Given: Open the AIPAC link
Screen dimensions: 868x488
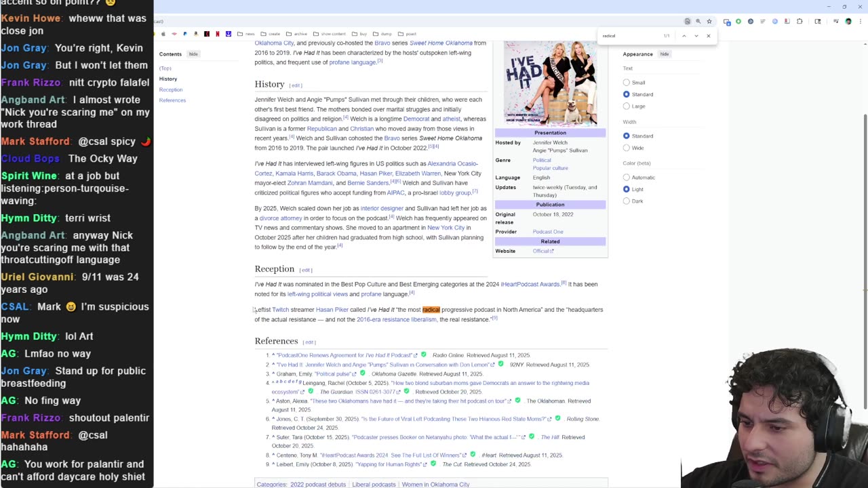Looking at the screenshot, I should point(395,192).
